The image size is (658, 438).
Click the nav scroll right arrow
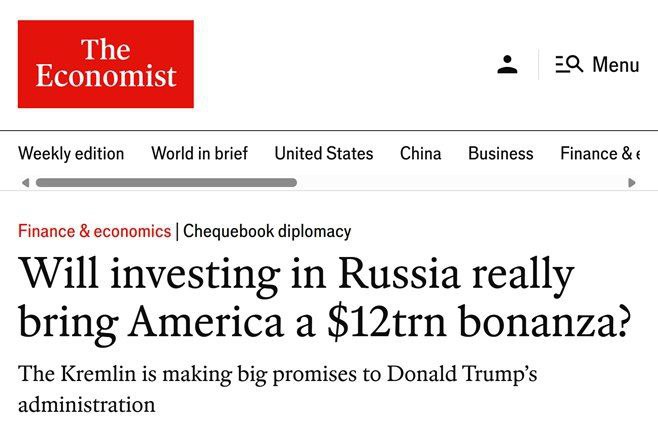pyautogui.click(x=631, y=183)
